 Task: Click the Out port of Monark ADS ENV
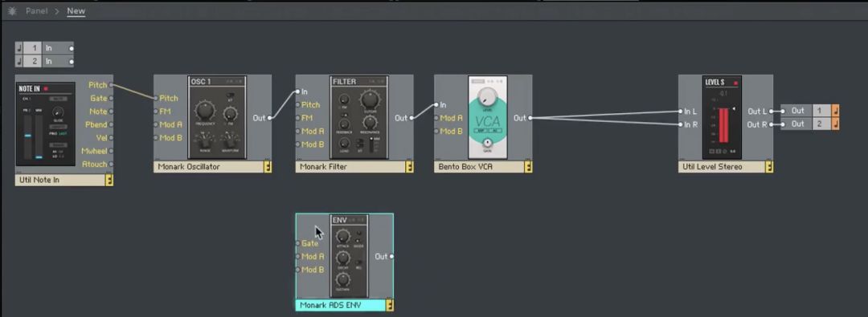pyautogui.click(x=391, y=257)
